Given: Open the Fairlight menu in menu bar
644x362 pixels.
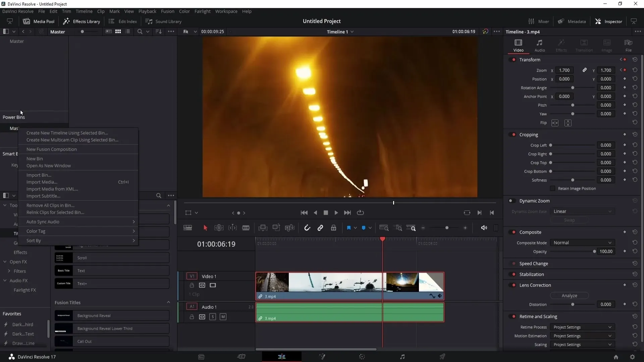Looking at the screenshot, I should click(202, 11).
